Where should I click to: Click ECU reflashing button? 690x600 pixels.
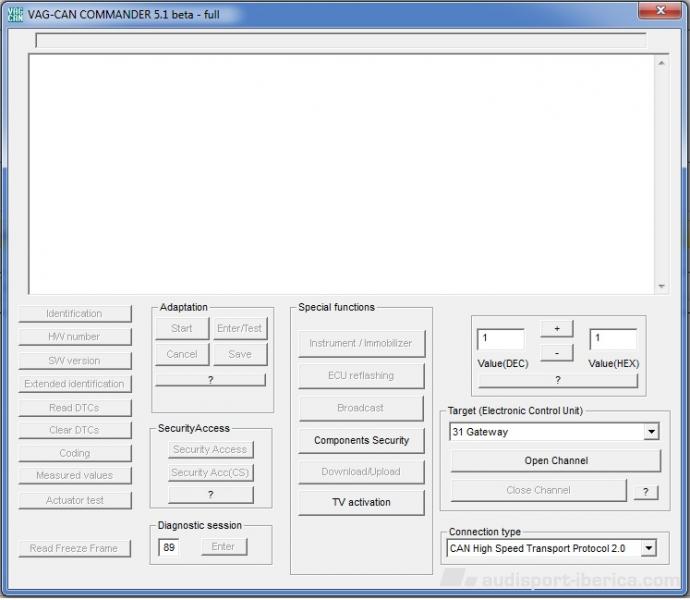tap(361, 375)
